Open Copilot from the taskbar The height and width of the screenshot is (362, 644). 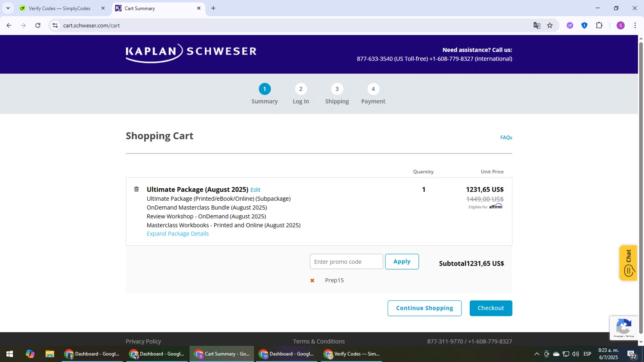30,354
